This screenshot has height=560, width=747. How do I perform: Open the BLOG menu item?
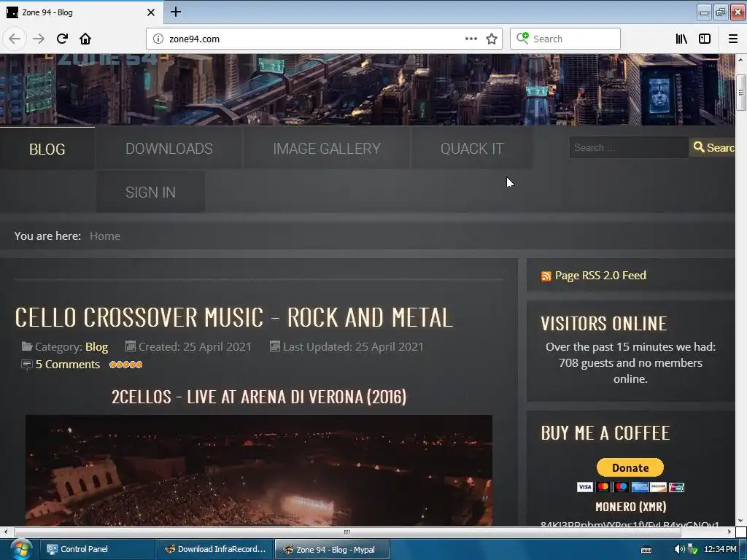[47, 149]
